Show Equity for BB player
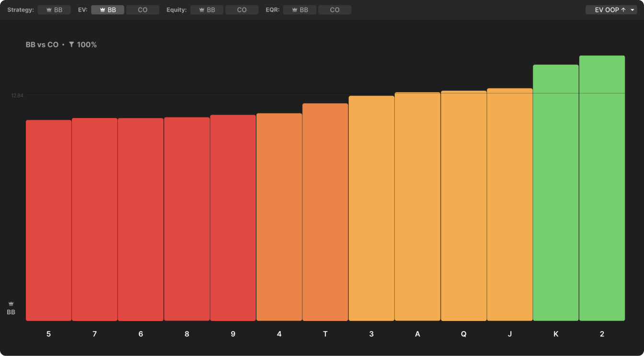Image resolution: width=644 pixels, height=356 pixels. click(x=207, y=10)
